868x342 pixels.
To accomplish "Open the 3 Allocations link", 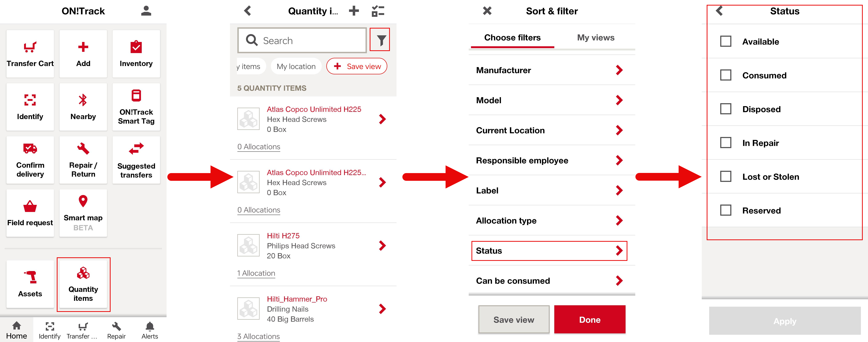I will pos(258,336).
